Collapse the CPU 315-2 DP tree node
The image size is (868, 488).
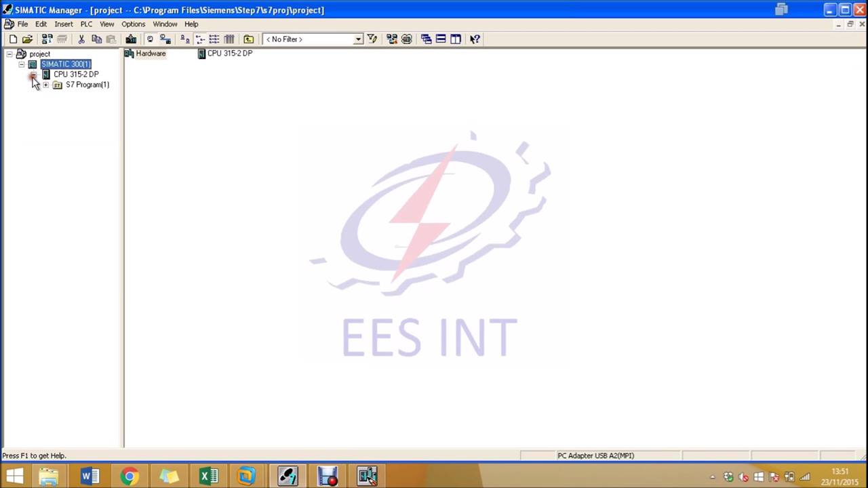pos(34,75)
